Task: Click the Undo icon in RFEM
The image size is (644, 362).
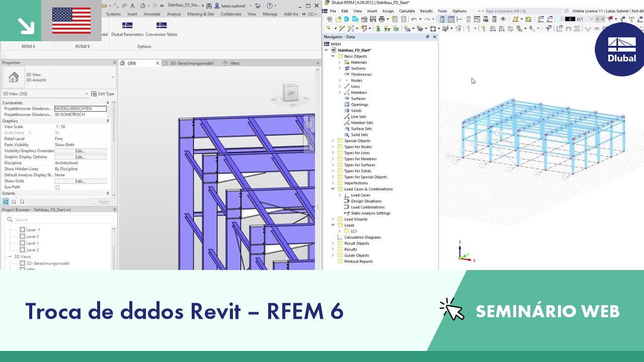Action: pyautogui.click(x=415, y=19)
